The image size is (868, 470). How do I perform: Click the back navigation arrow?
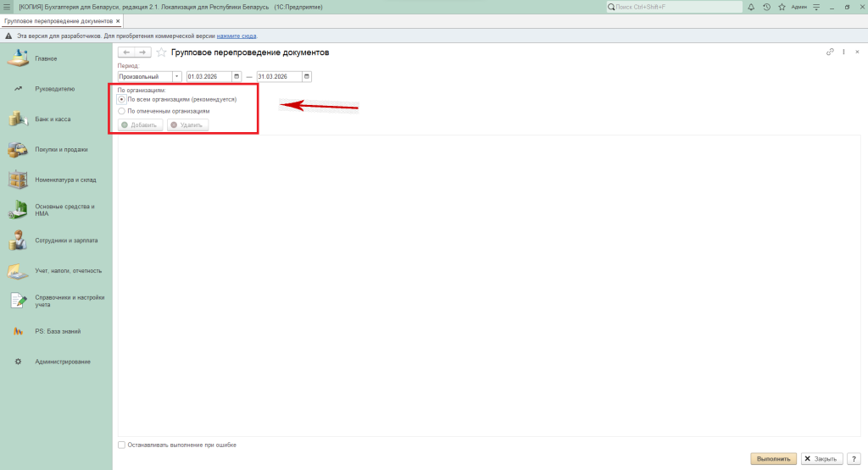tap(127, 53)
